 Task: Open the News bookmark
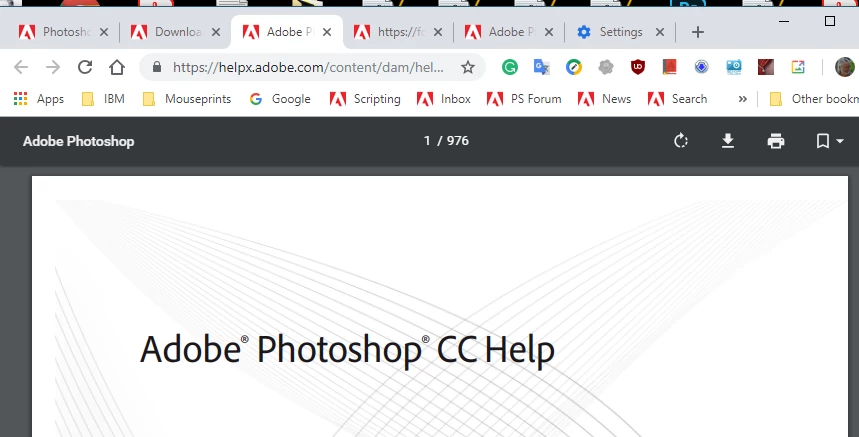pos(605,99)
